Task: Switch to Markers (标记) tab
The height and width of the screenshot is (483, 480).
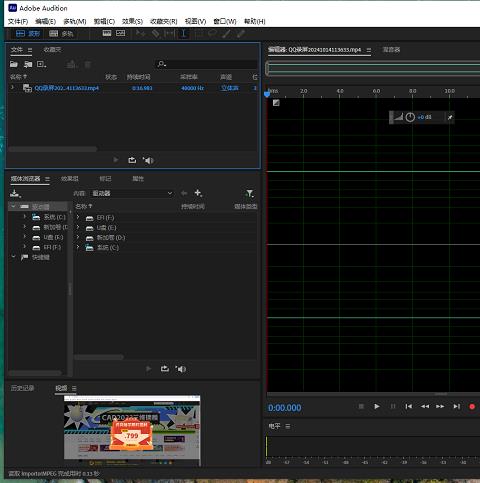Action: [105, 179]
